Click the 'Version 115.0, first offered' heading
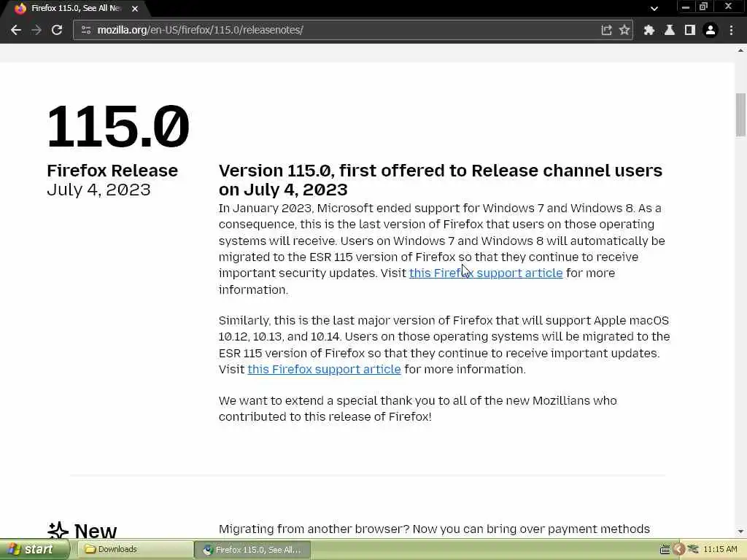The image size is (747, 560). point(441,180)
